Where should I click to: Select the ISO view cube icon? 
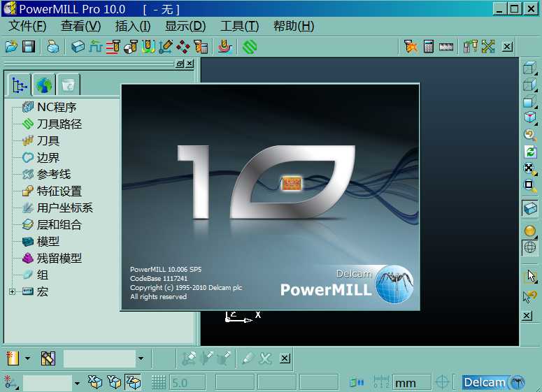[530, 117]
